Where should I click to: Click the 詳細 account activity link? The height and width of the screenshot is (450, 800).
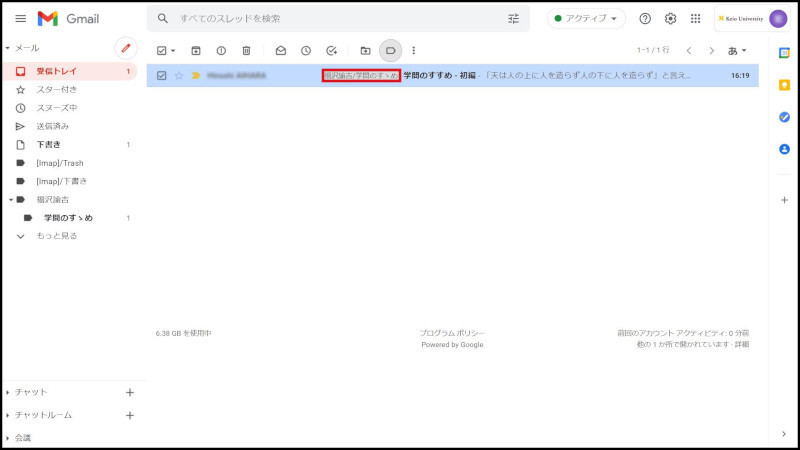(x=741, y=344)
